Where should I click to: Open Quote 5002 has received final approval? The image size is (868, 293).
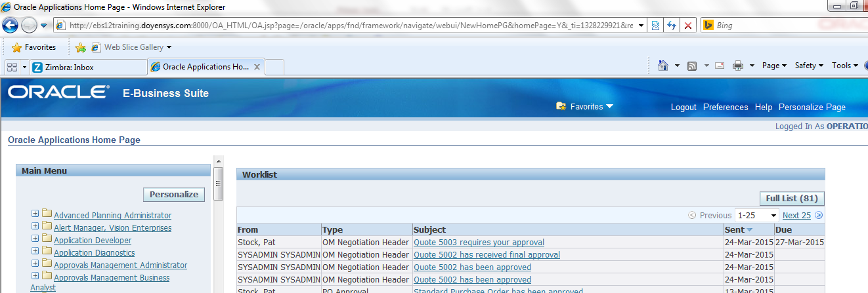coord(487,255)
